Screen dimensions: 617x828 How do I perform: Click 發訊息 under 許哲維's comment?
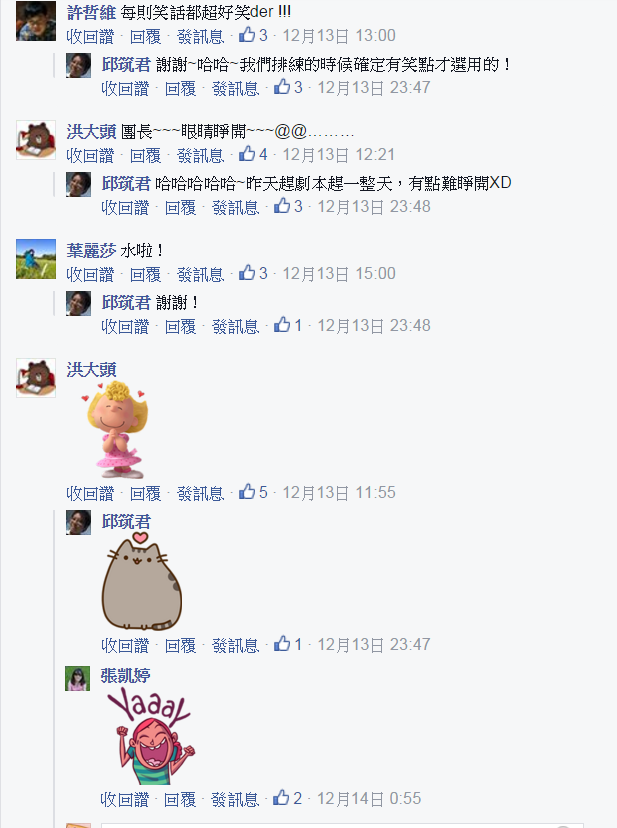pos(201,36)
